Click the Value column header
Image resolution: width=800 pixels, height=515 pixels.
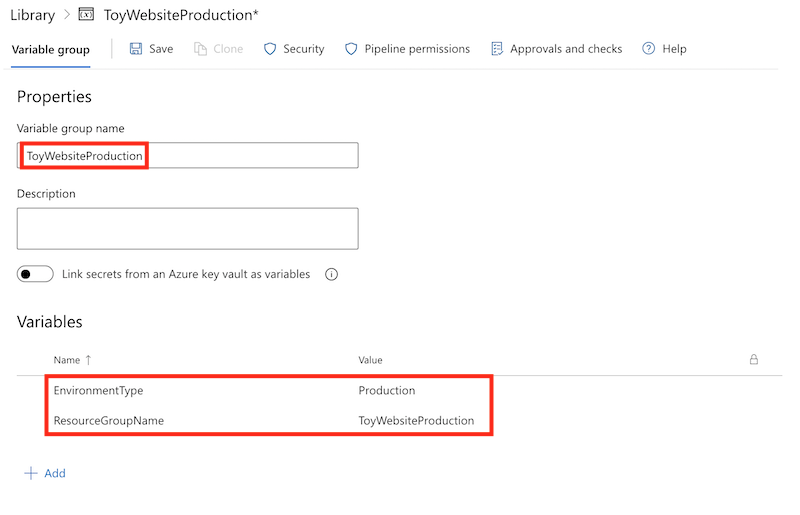[370, 360]
